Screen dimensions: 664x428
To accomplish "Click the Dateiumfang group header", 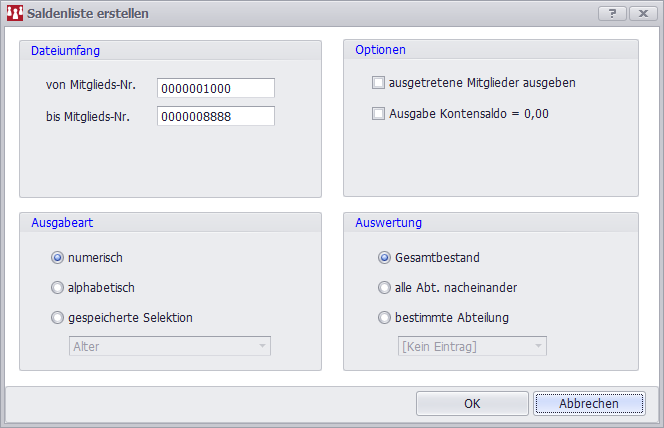I will tap(66, 49).
